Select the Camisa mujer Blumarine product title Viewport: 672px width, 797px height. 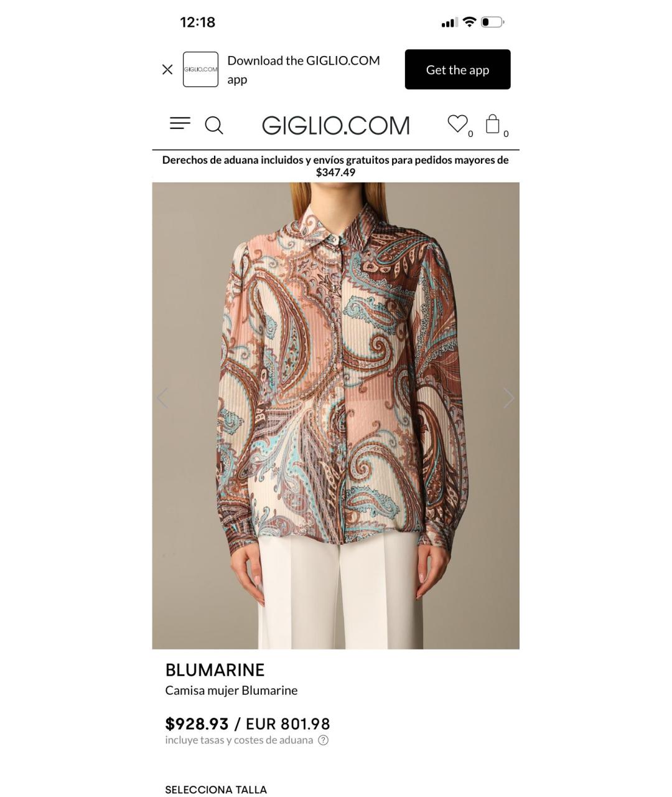[231, 691]
